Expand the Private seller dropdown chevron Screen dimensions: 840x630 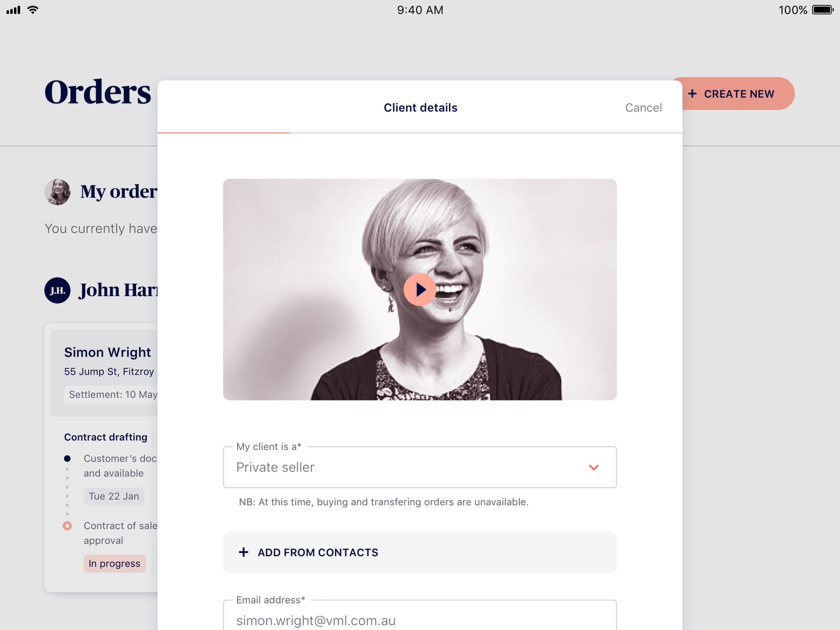click(594, 467)
